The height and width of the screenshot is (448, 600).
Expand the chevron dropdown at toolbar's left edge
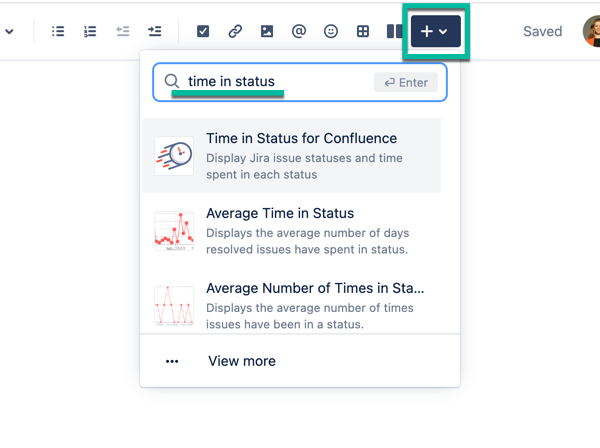pos(10,32)
